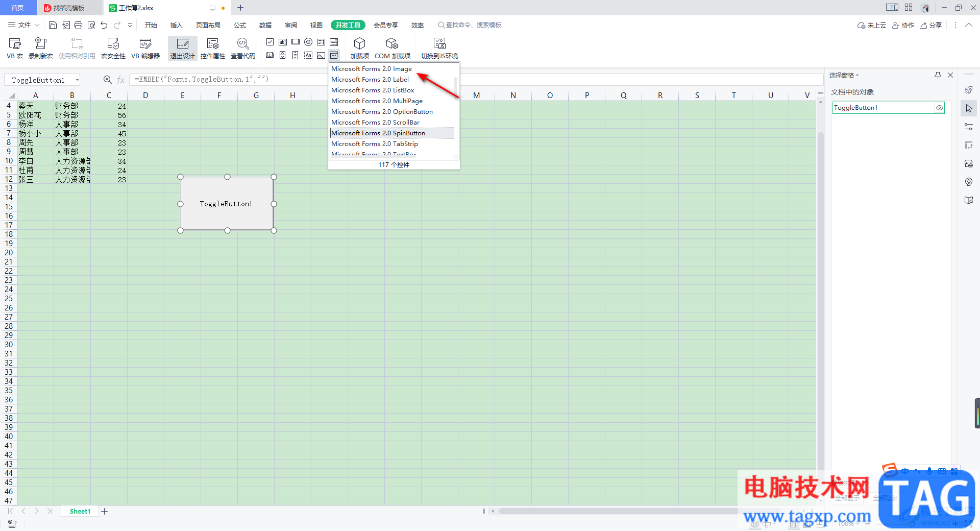
Task: Insert a spin button control
Action: point(283,55)
